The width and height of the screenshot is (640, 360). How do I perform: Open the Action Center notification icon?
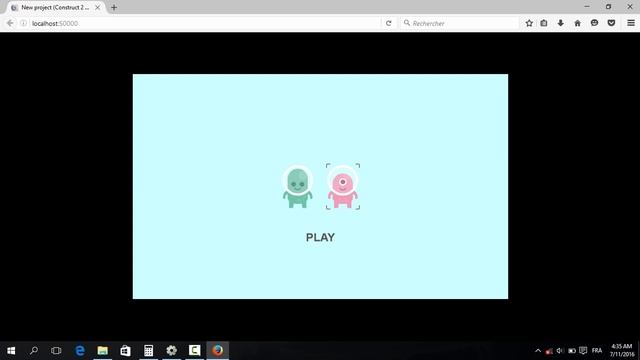(583, 351)
